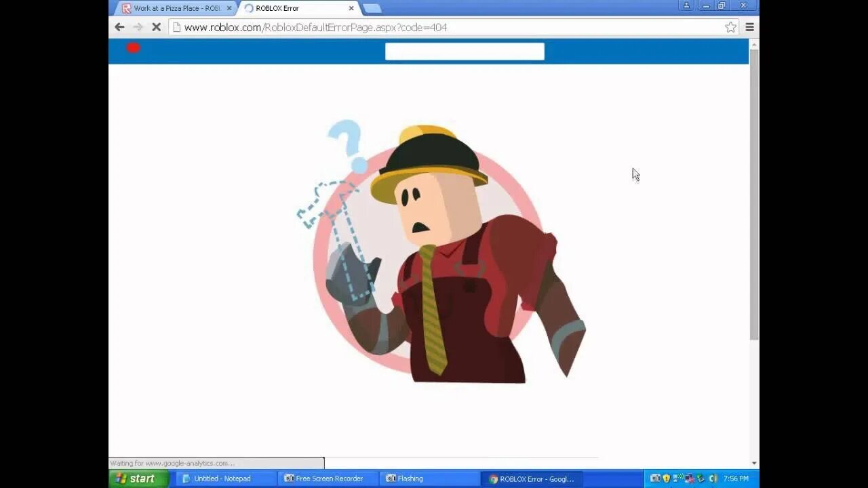This screenshot has height=488, width=868.
Task: Switch to Untitled - Notepad in taskbar
Action: click(x=226, y=479)
